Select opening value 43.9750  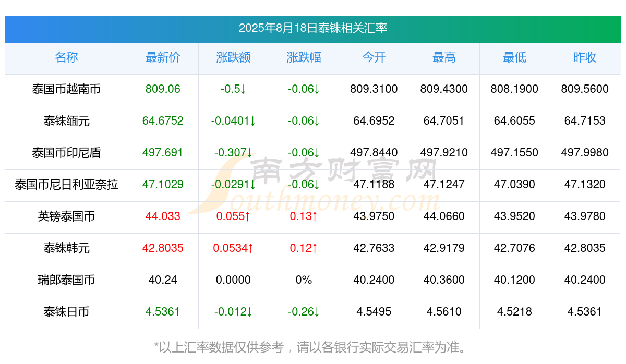pyautogui.click(x=374, y=216)
